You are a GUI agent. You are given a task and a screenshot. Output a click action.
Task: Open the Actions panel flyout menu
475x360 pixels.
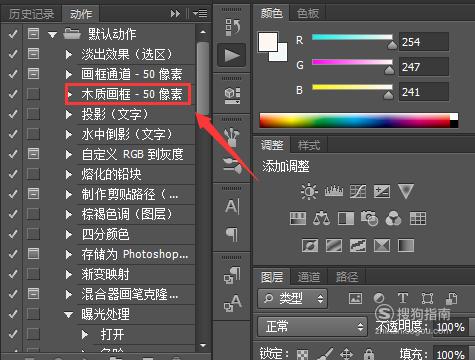point(200,14)
